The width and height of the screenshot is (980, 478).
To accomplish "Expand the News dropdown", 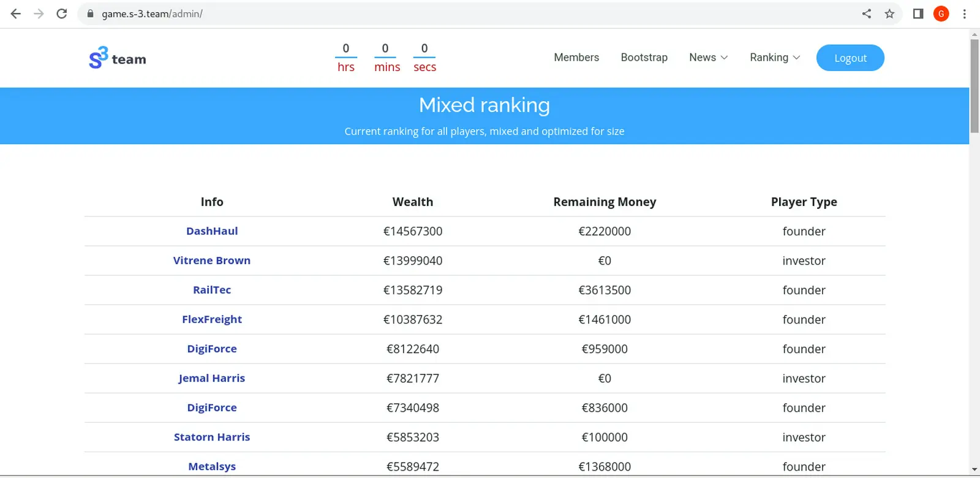I will coord(709,57).
